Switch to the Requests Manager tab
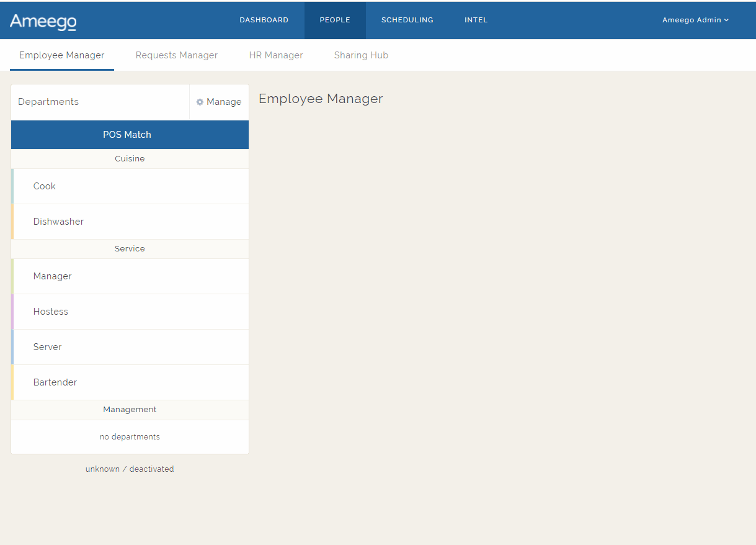 pyautogui.click(x=176, y=55)
